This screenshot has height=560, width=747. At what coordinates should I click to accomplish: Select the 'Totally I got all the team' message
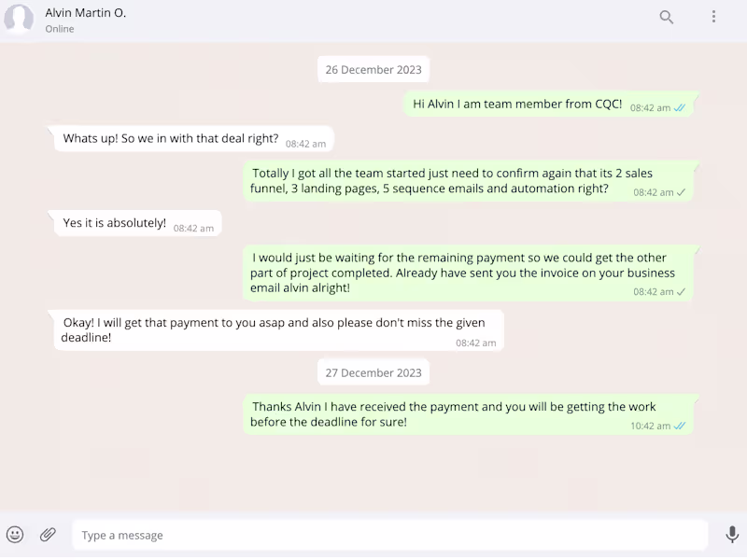pos(452,181)
